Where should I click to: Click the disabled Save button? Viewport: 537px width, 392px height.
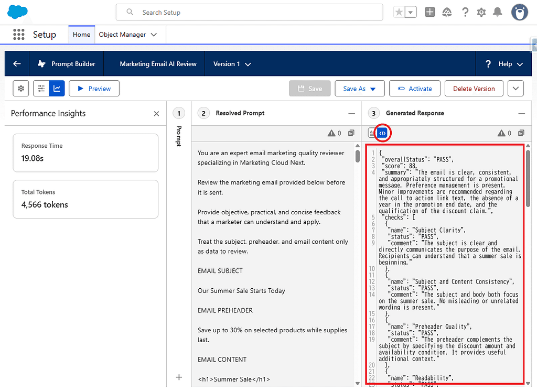309,89
